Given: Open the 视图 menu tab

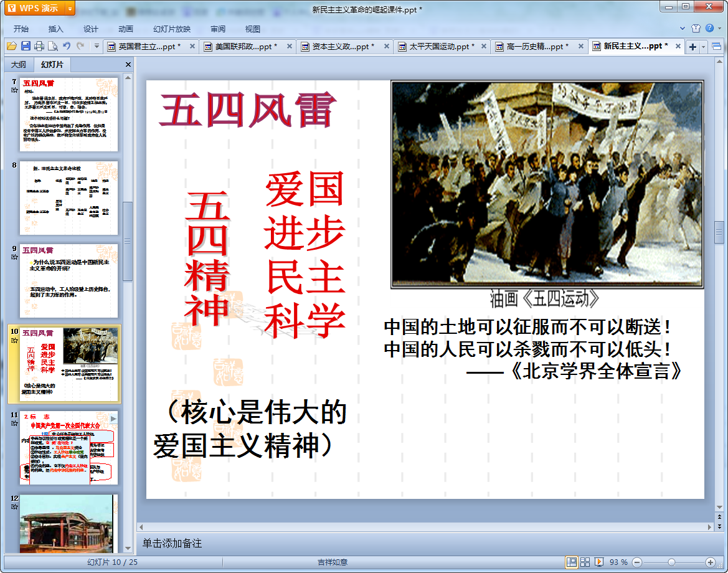Looking at the screenshot, I should (253, 29).
